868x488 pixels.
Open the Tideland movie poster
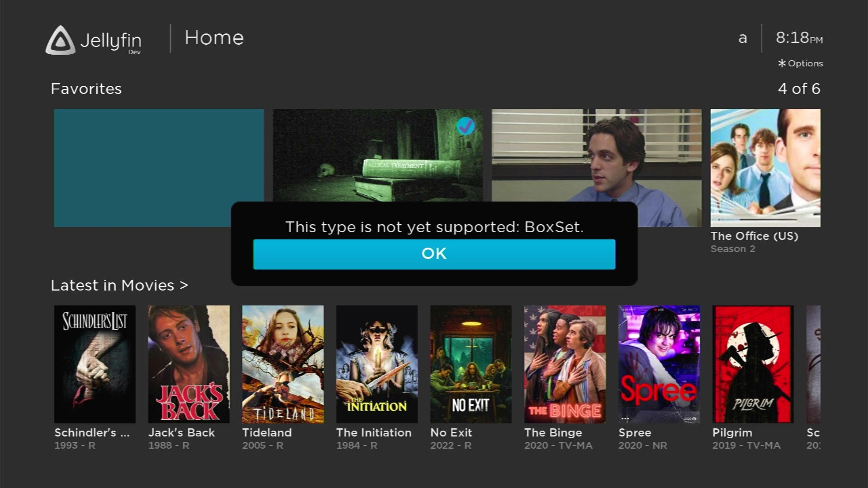point(283,364)
